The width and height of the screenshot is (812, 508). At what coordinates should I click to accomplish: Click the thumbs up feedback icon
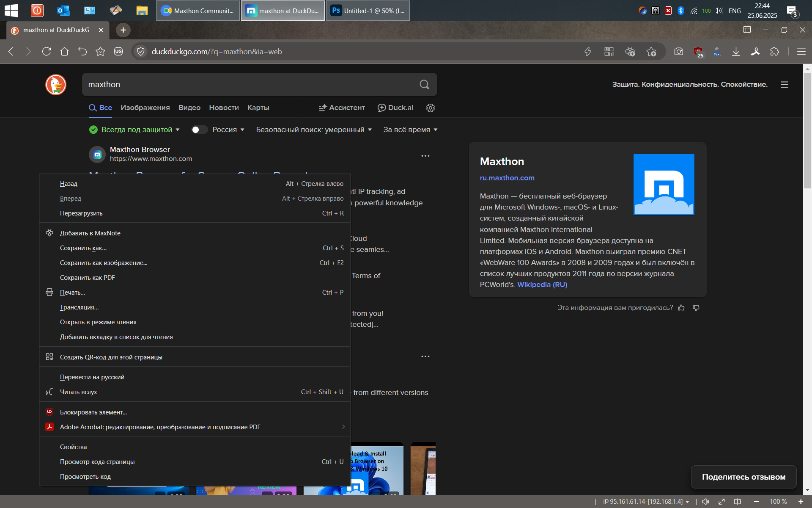(x=681, y=308)
